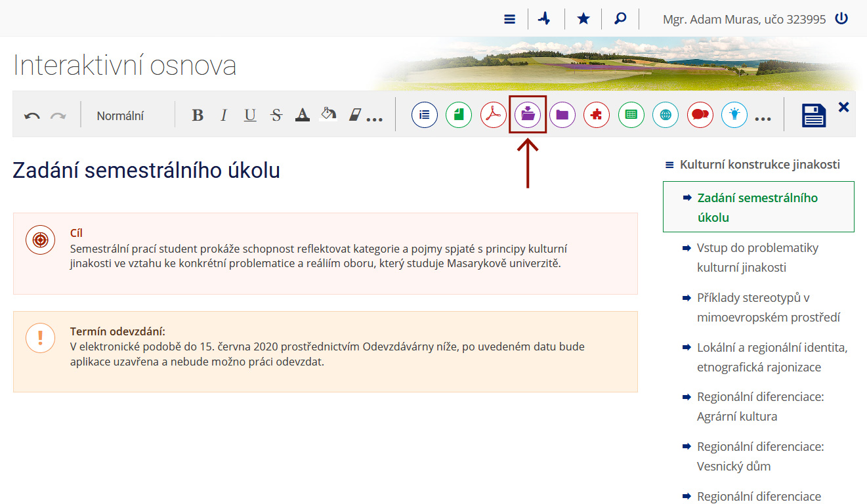The height and width of the screenshot is (504, 867).
Task: Expand more insert options after the light bulb
Action: coord(763,119)
